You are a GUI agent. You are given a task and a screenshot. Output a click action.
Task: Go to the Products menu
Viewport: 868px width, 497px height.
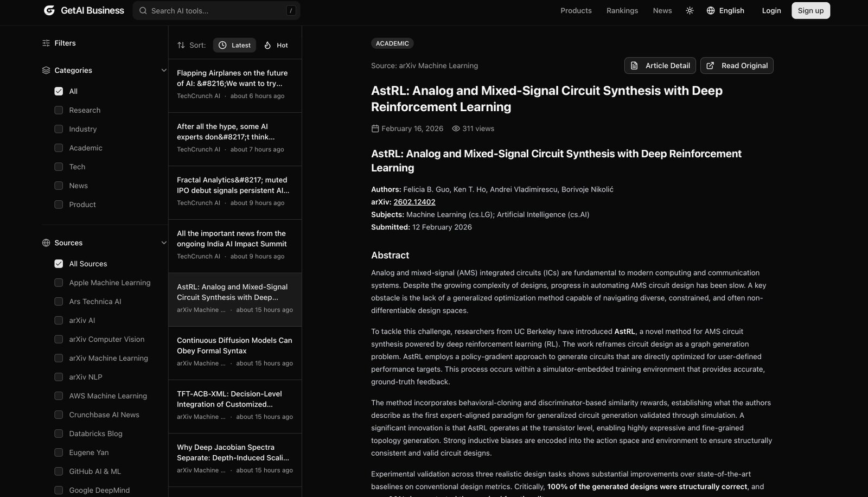click(x=576, y=10)
